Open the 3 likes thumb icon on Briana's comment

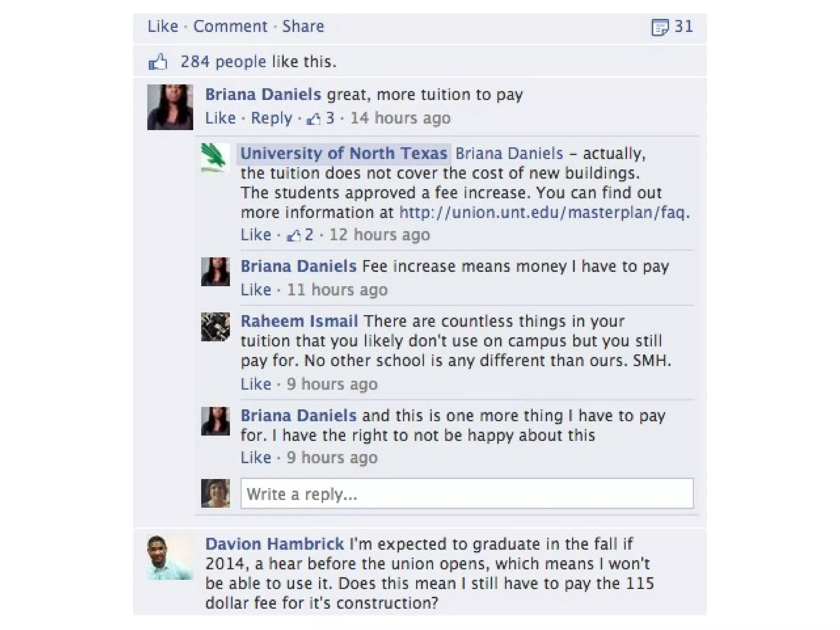click(314, 119)
